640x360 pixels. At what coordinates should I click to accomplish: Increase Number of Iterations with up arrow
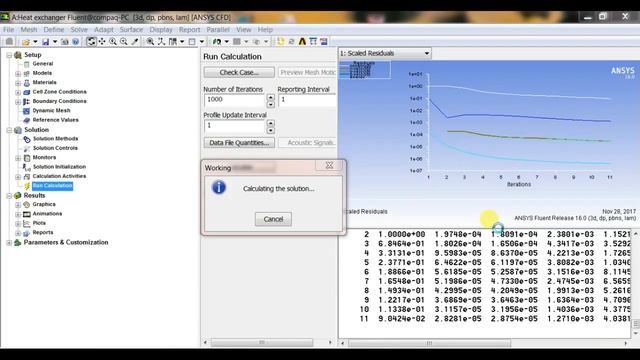271,98
